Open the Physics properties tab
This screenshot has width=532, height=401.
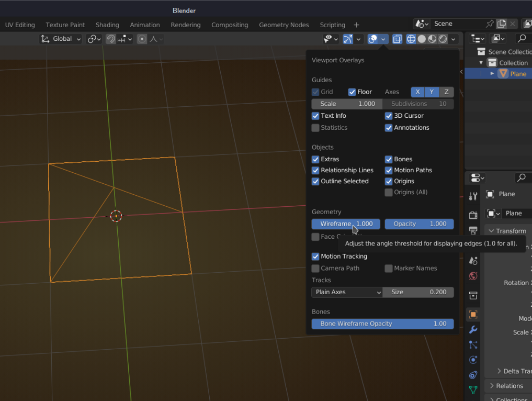click(473, 360)
